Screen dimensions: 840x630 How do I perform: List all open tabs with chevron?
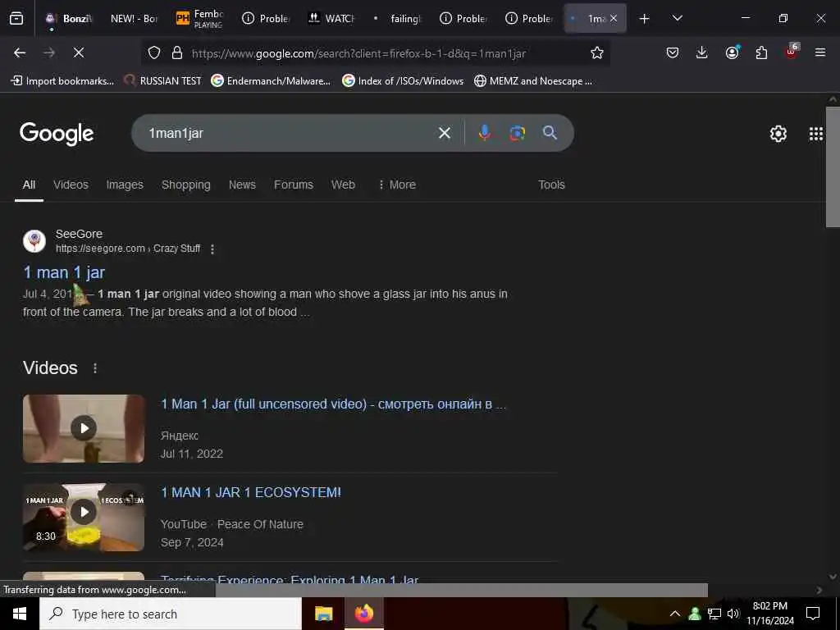point(677,19)
